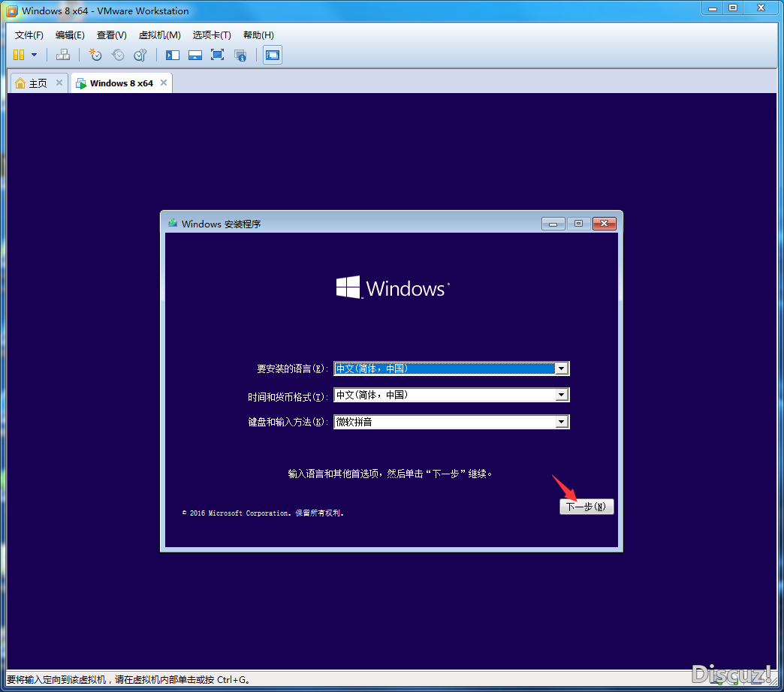The height and width of the screenshot is (692, 784).
Task: Open the 选项卡(T) menu
Action: tap(212, 35)
